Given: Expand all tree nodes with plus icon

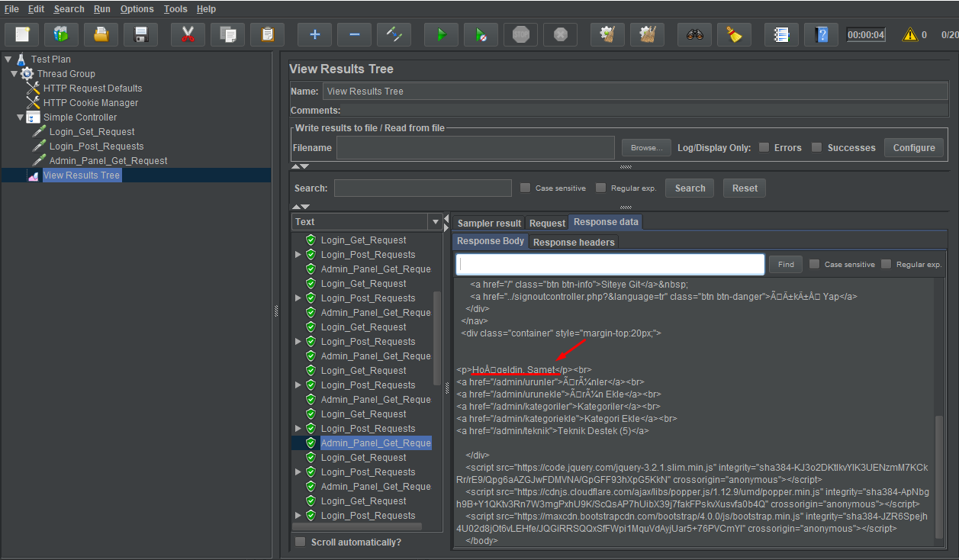Looking at the screenshot, I should 314,34.
